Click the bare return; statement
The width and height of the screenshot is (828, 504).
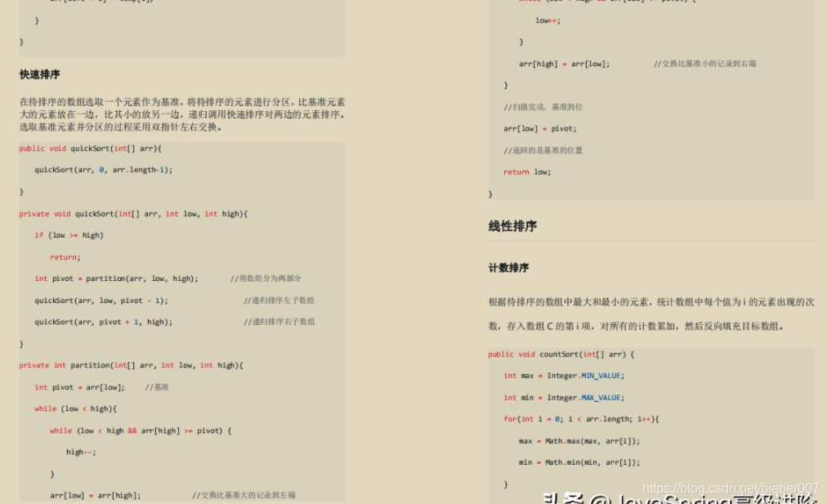point(65,257)
